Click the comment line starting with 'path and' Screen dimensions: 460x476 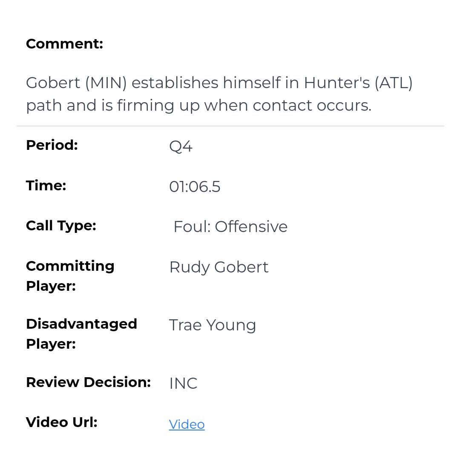(x=198, y=105)
